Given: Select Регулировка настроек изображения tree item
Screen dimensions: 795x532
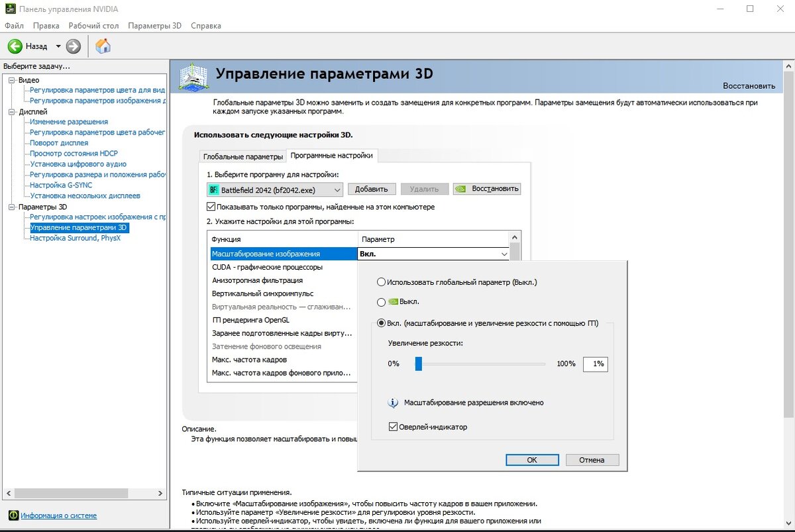Looking at the screenshot, I should click(x=97, y=217).
